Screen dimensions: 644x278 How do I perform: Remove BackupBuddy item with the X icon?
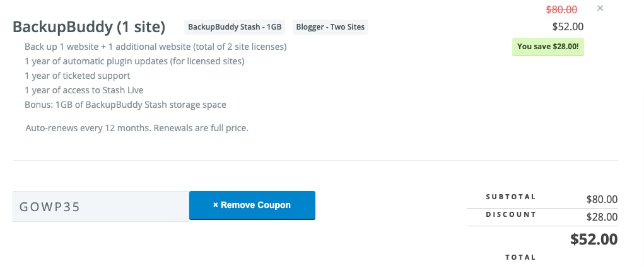pyautogui.click(x=600, y=8)
